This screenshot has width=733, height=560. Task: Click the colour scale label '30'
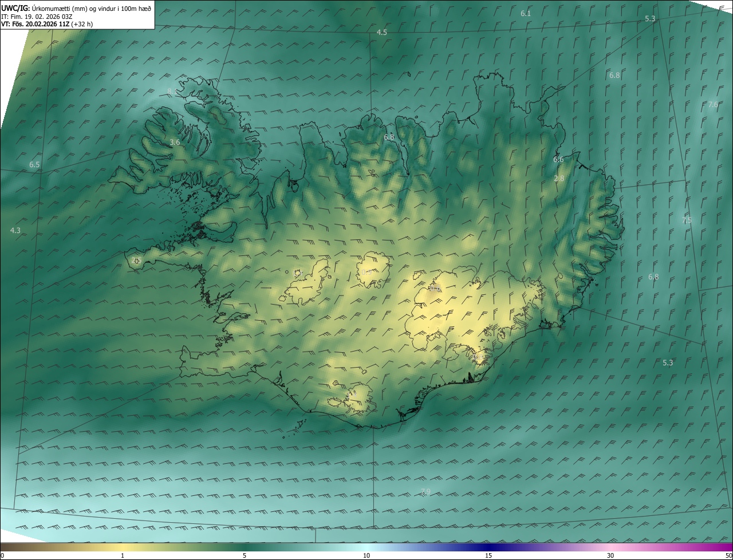click(610, 556)
